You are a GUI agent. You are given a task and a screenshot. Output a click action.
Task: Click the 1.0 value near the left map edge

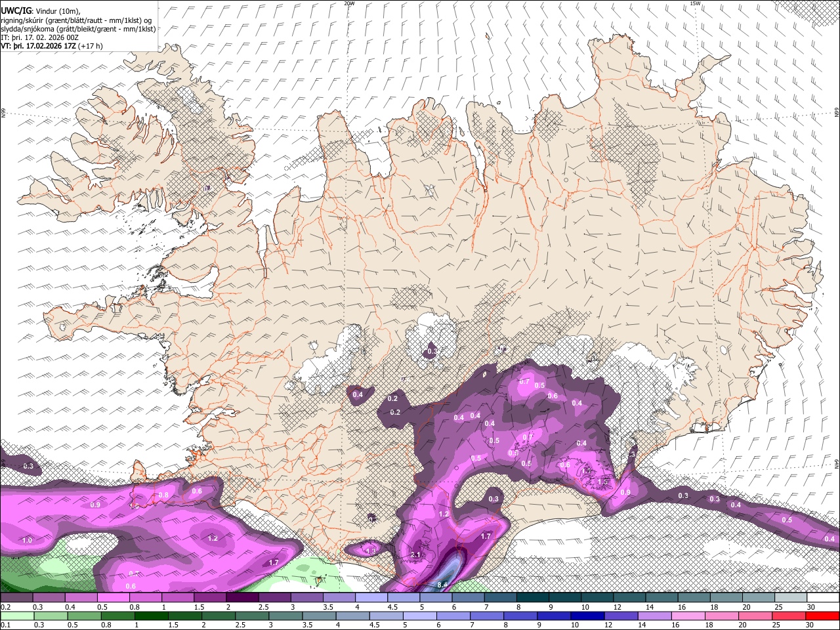[27, 540]
